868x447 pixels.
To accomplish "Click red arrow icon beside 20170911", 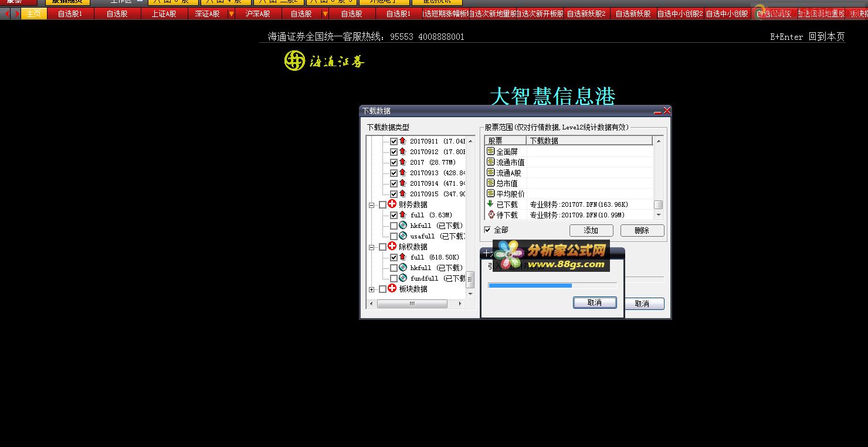I will point(403,141).
